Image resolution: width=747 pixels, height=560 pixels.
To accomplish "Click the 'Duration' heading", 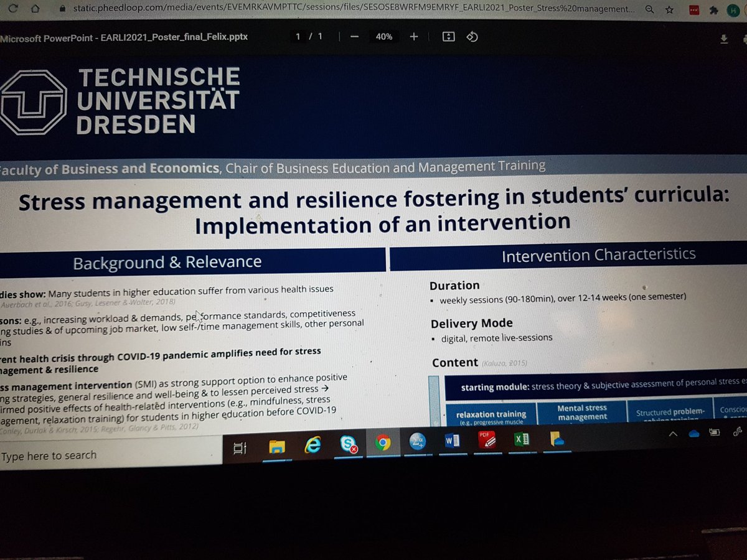I will (x=454, y=286).
